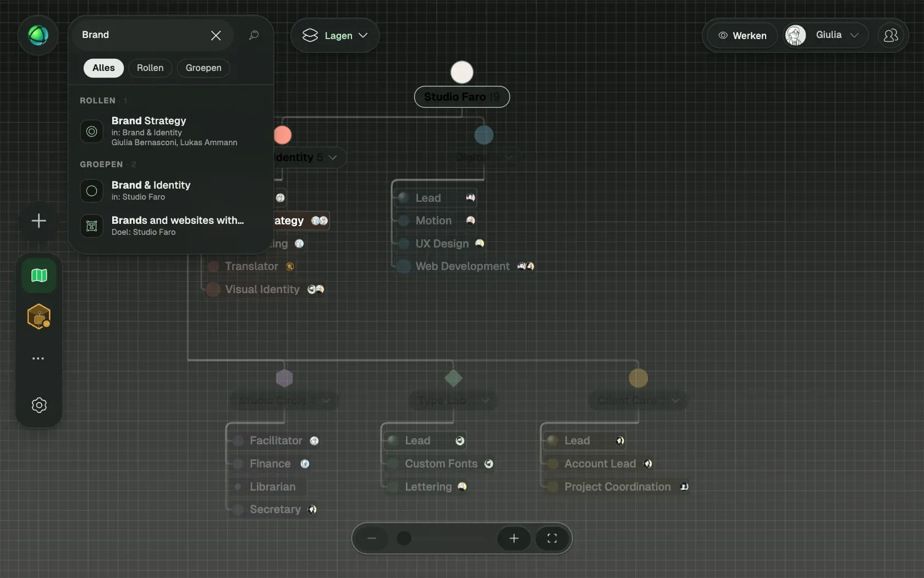Viewport: 924px width, 578px height.
Task: Select the UX Design role
Action: tap(441, 244)
